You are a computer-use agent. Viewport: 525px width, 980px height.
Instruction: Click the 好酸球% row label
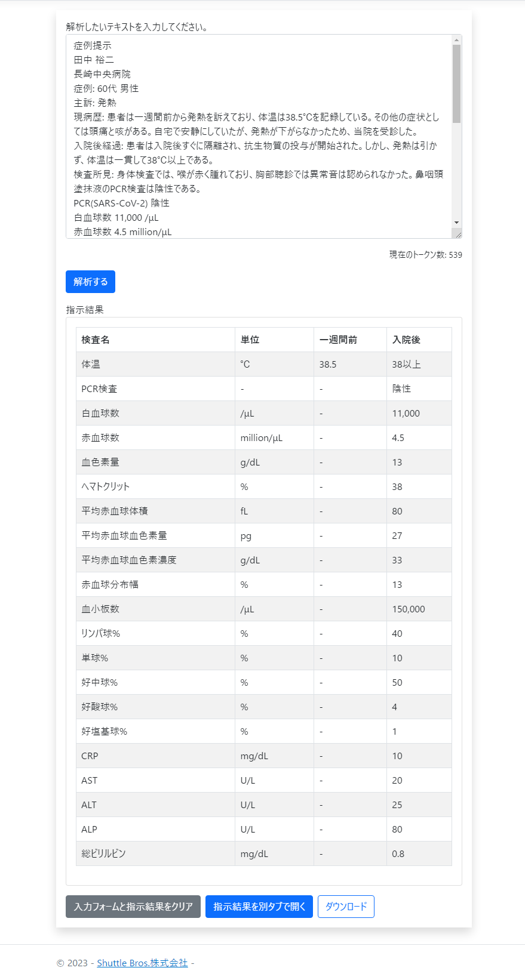pos(155,707)
